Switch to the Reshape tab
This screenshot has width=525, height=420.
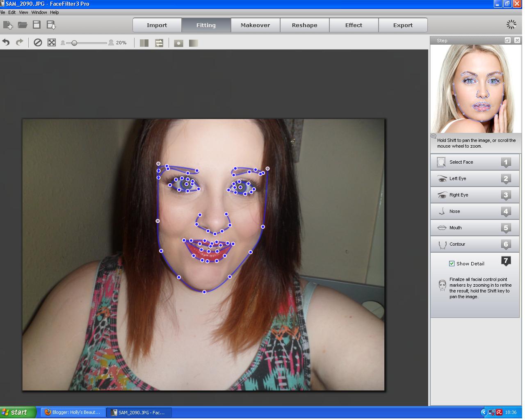click(304, 25)
